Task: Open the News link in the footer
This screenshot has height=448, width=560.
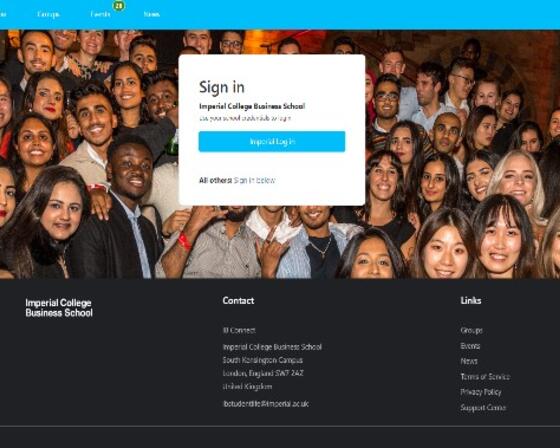Action: [469, 361]
